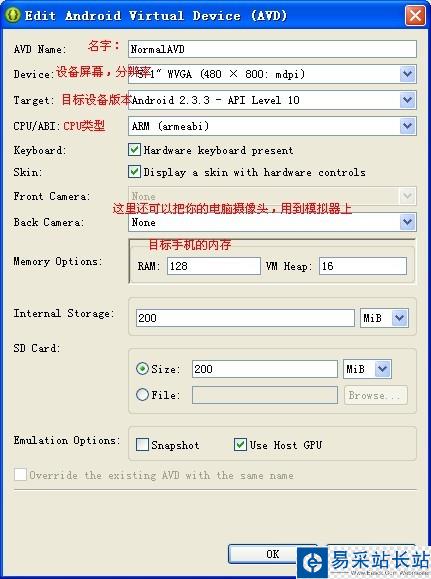Click the Android icon in the title bar
431x579 pixels.
pos(13,15)
